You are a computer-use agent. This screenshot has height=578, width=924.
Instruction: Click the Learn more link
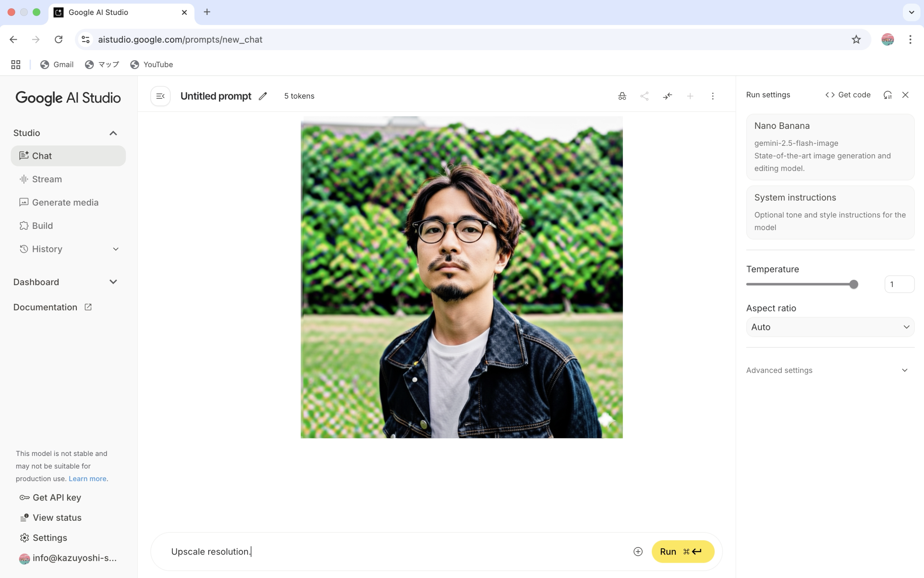pyautogui.click(x=88, y=479)
